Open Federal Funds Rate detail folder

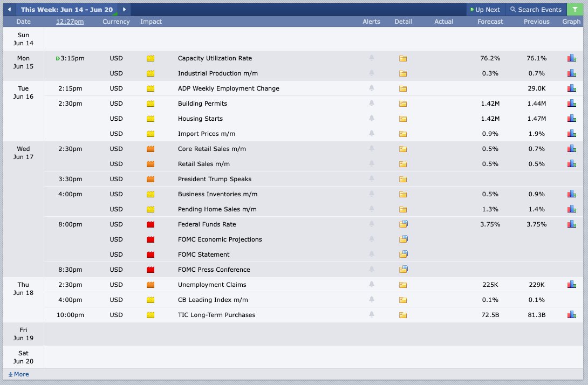tap(403, 224)
